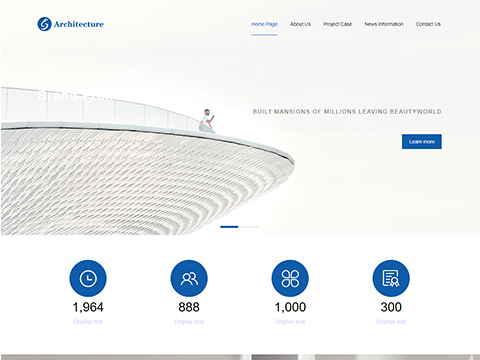Click the man standing on the building

(207, 121)
